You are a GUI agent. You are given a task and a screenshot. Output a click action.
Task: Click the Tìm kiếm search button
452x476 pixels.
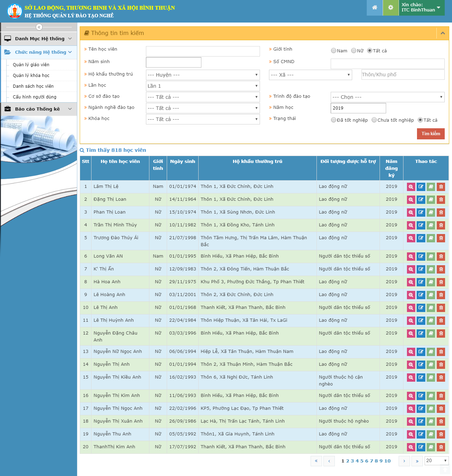pyautogui.click(x=431, y=134)
